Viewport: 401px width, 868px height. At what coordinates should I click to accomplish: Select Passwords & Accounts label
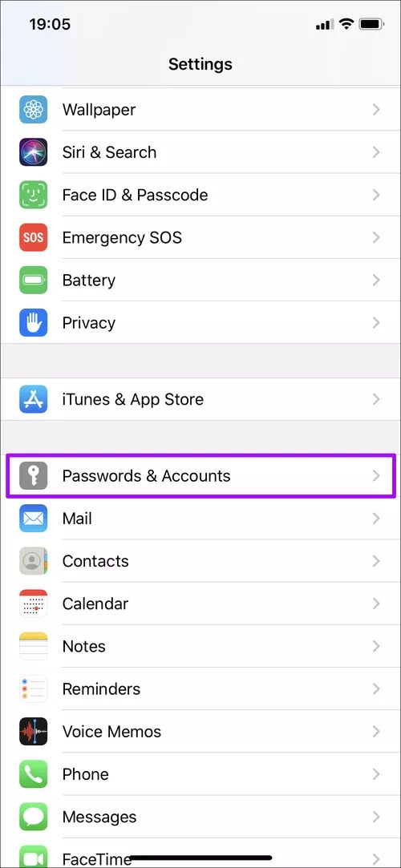(x=146, y=476)
